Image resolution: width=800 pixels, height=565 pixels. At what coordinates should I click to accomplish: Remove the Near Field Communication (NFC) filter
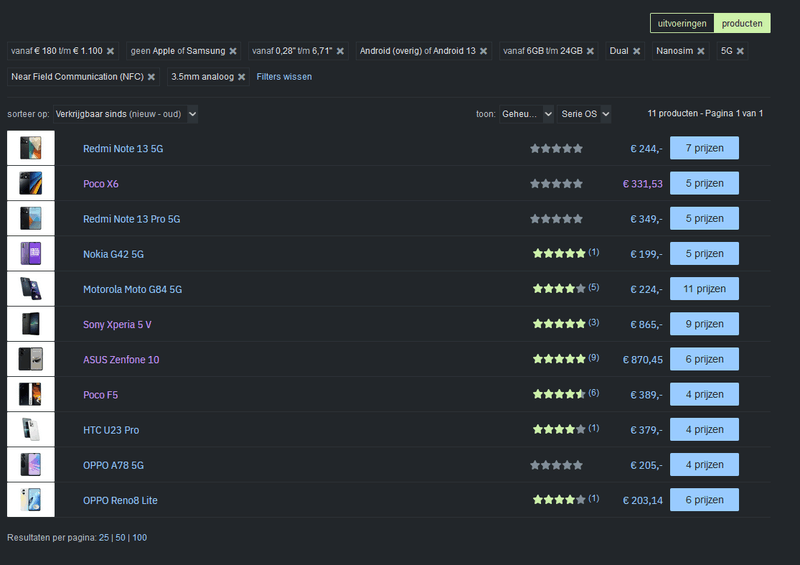pyautogui.click(x=151, y=77)
